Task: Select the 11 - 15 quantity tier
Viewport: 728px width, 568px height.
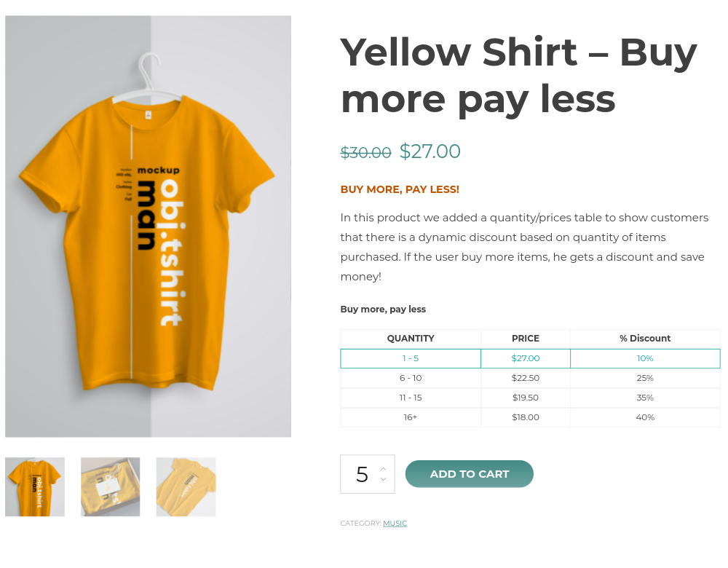Action: coord(411,398)
